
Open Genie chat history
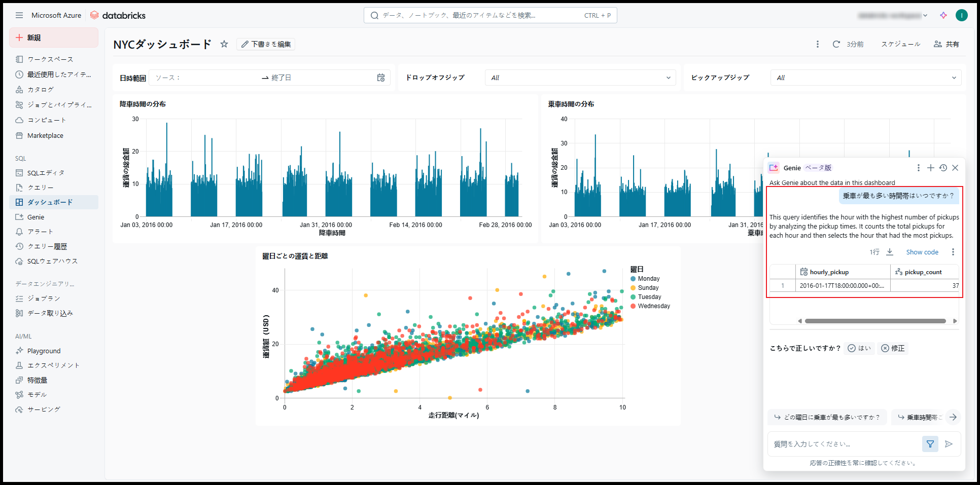point(943,168)
